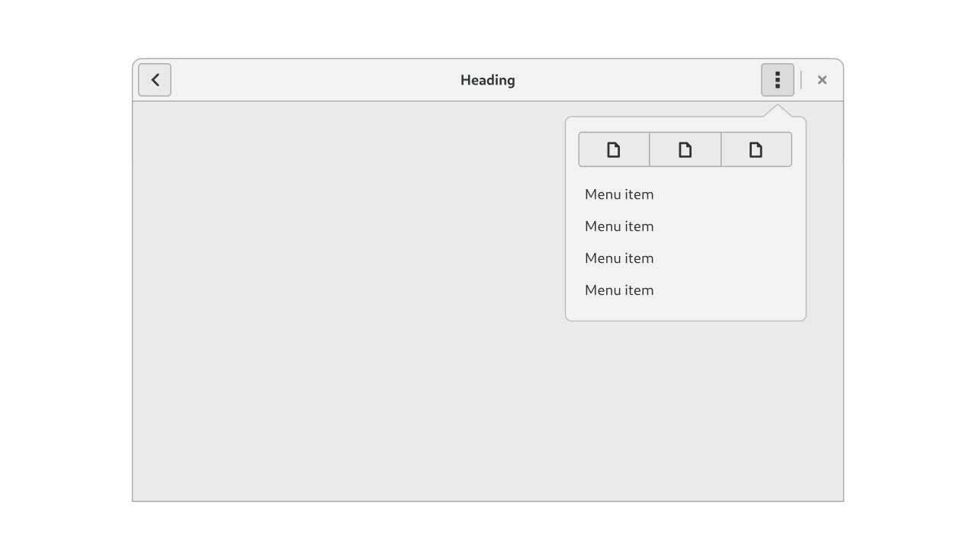The height and width of the screenshot is (560, 976).
Task: Click the Heading title text
Action: 488,80
